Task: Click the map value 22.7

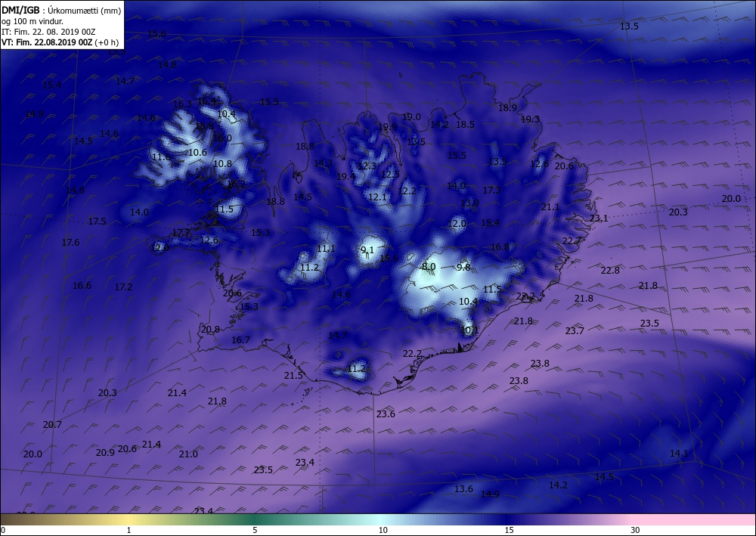Action: pos(572,240)
